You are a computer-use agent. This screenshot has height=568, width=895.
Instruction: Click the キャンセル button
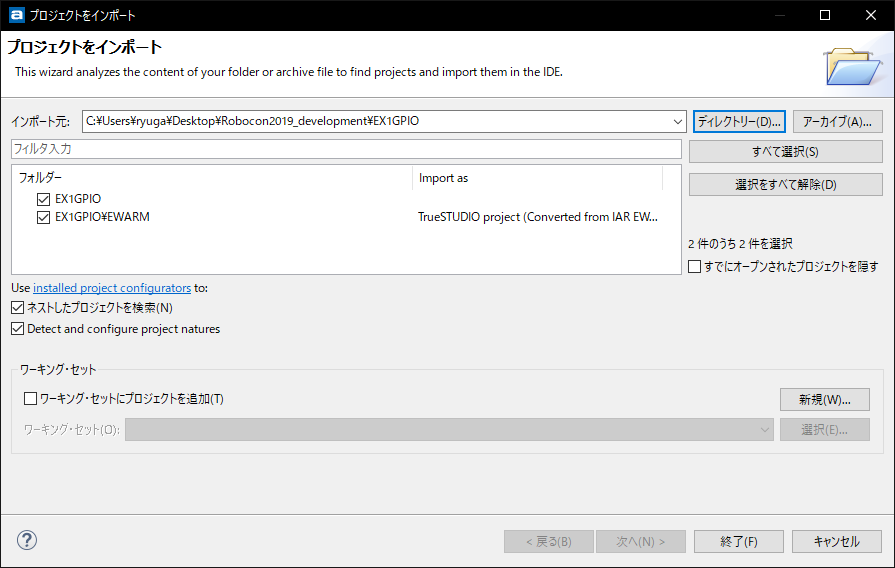(837, 541)
